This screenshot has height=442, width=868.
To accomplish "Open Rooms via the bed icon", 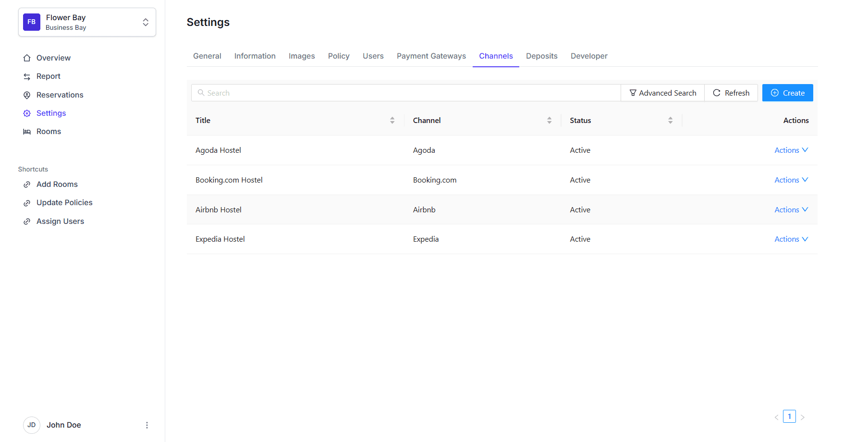I will [27, 132].
